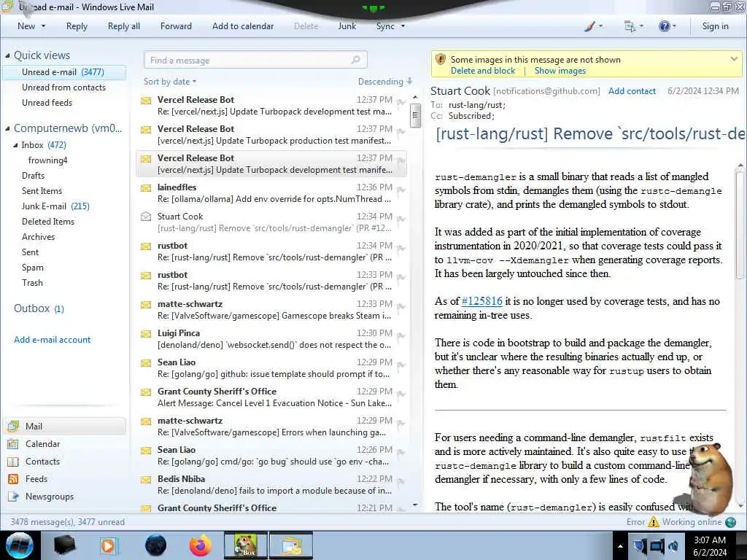Click the Sign in button
747x560 pixels.
pos(715,26)
